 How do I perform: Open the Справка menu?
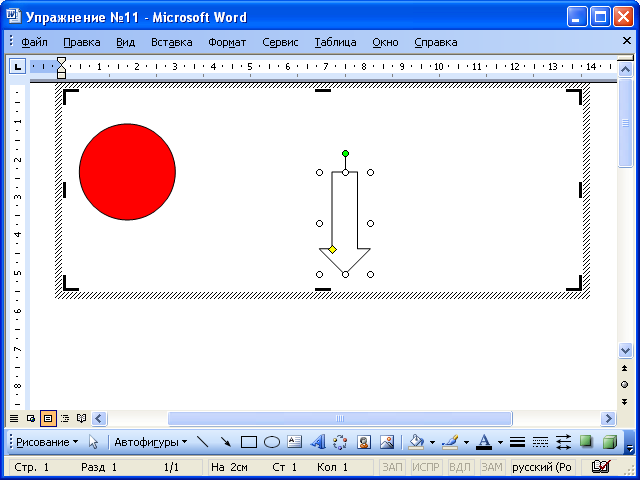click(436, 42)
